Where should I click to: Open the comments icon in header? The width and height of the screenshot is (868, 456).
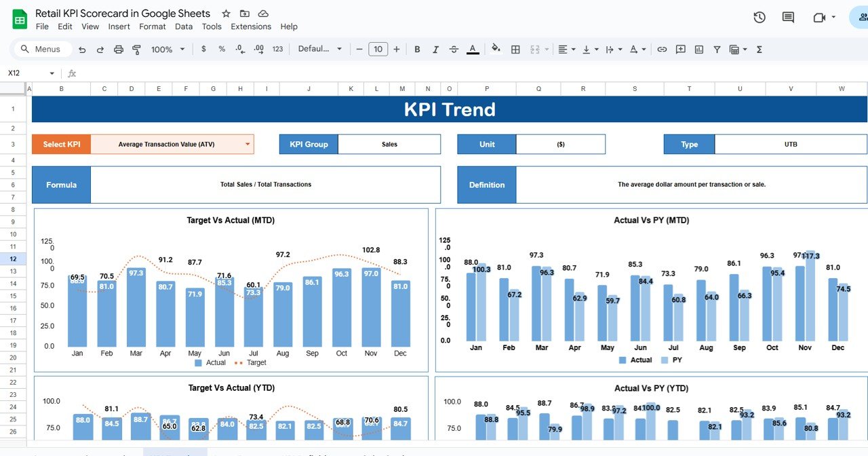(788, 18)
